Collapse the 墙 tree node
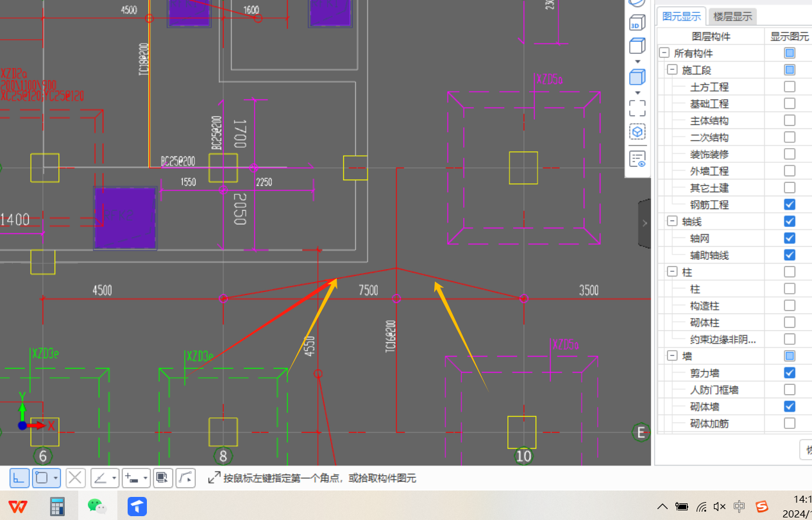Viewport: 812px width, 520px height. coord(672,356)
